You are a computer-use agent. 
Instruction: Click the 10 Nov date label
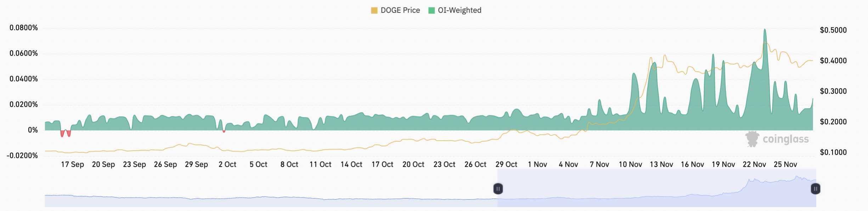(630, 165)
